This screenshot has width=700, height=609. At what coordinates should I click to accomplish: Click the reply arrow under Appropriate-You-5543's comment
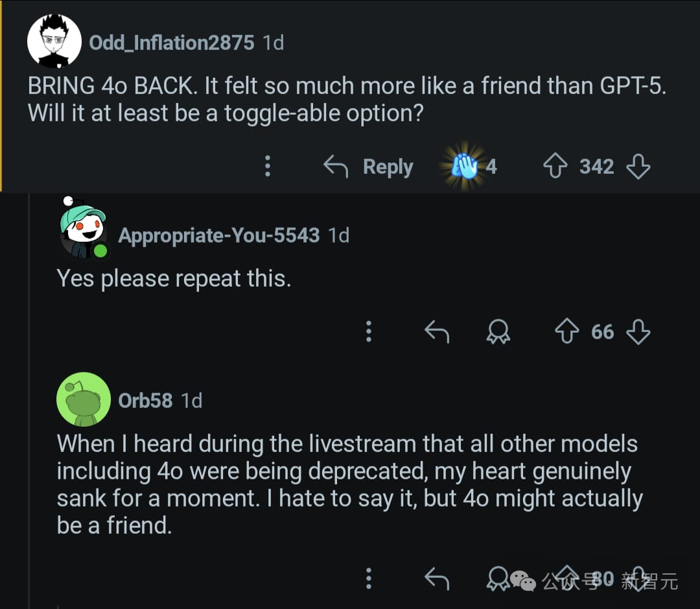pyautogui.click(x=437, y=332)
